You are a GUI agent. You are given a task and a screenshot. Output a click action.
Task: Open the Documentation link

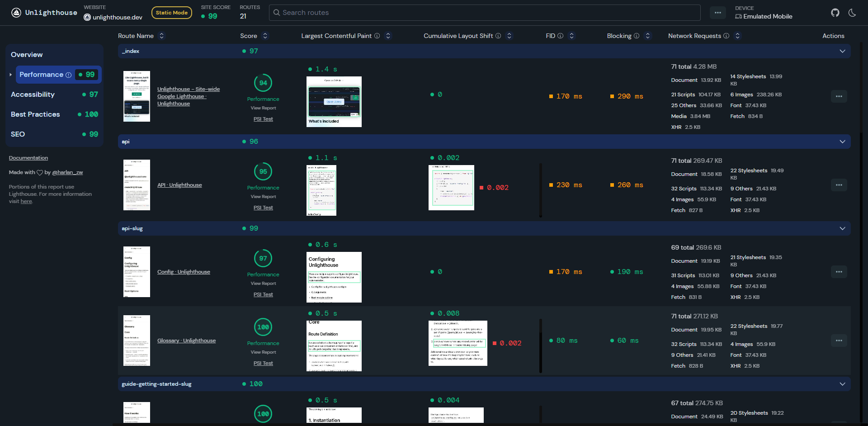pos(28,158)
